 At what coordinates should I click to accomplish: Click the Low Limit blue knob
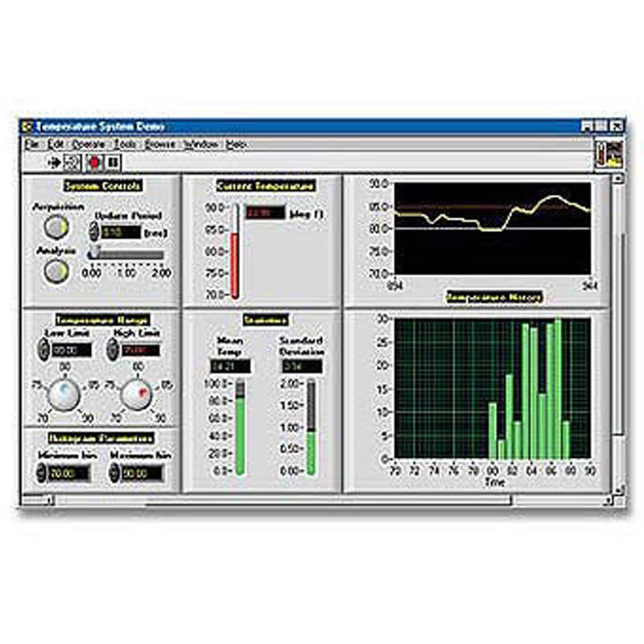(61, 395)
